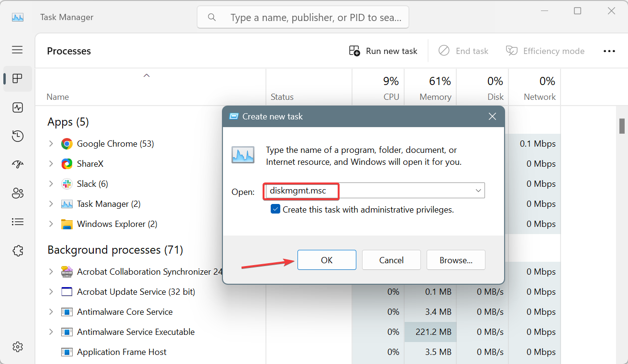Expand the ShareX process group
The width and height of the screenshot is (628, 364).
51,164
